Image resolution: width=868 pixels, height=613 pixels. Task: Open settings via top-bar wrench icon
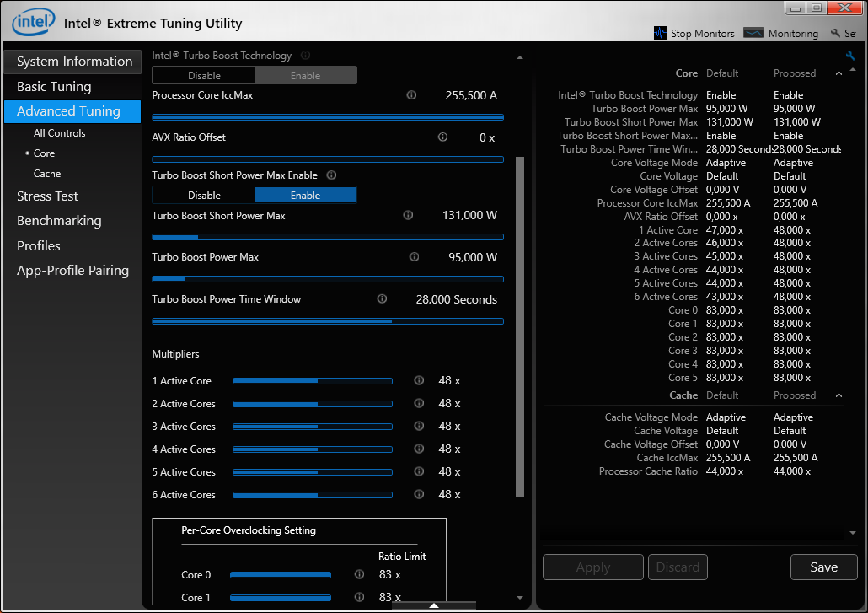(835, 33)
